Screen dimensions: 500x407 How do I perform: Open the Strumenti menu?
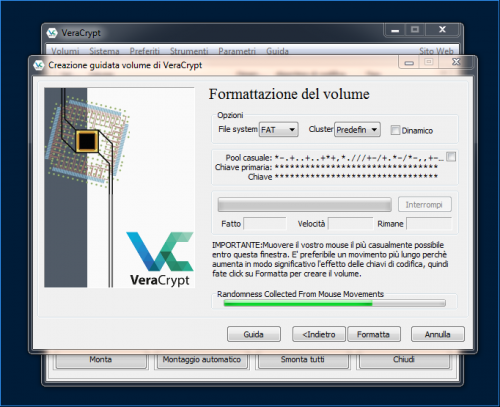[189, 51]
